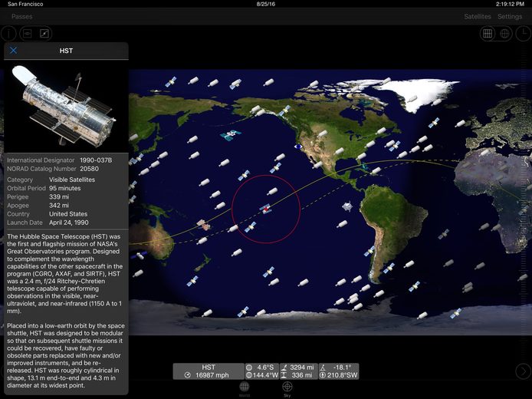Tap the next arrow at bottom right

click(523, 371)
